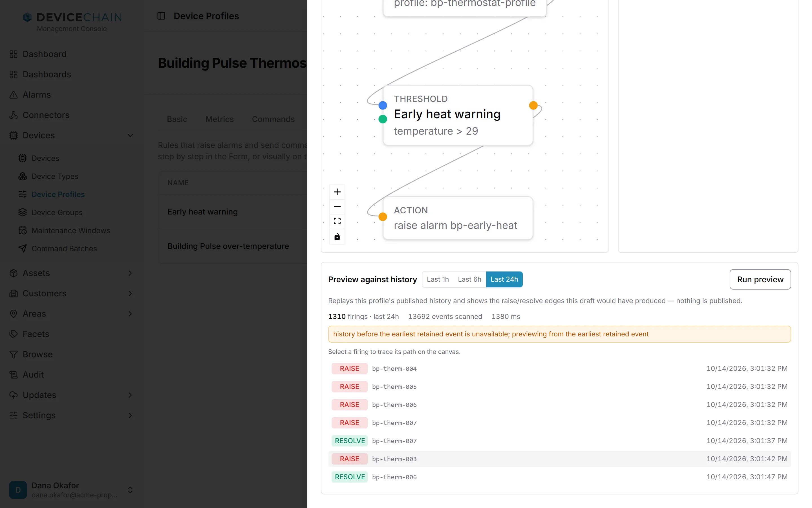The height and width of the screenshot is (508, 812).
Task: Expand the Updates section
Action: (130, 395)
